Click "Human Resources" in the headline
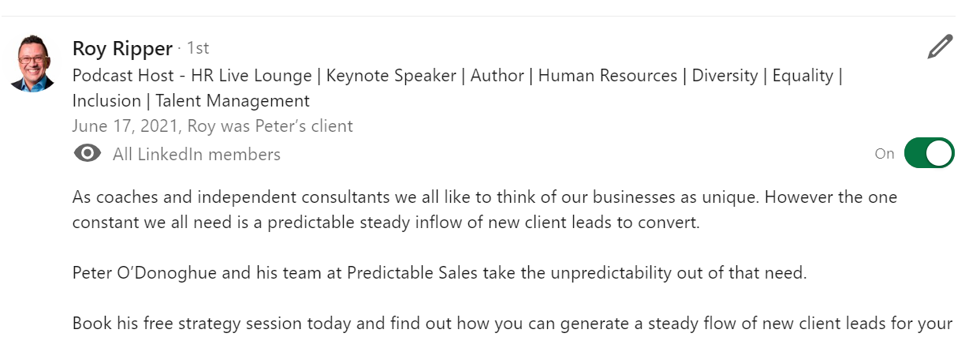This screenshot has width=980, height=337. [607, 76]
